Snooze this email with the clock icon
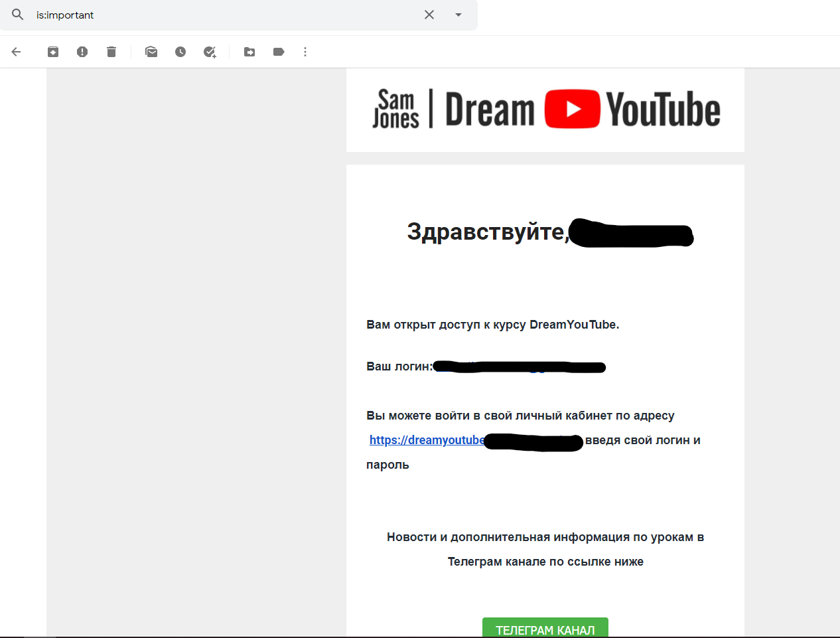 tap(180, 52)
